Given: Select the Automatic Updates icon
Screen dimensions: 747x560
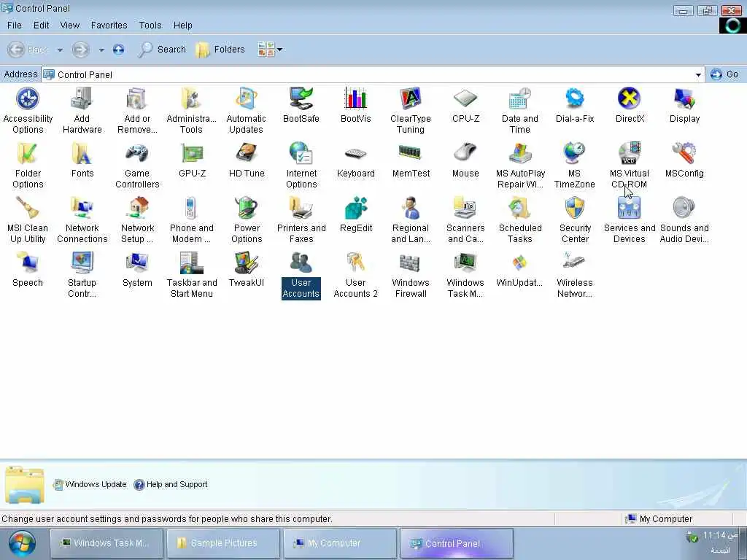Looking at the screenshot, I should 247,98.
